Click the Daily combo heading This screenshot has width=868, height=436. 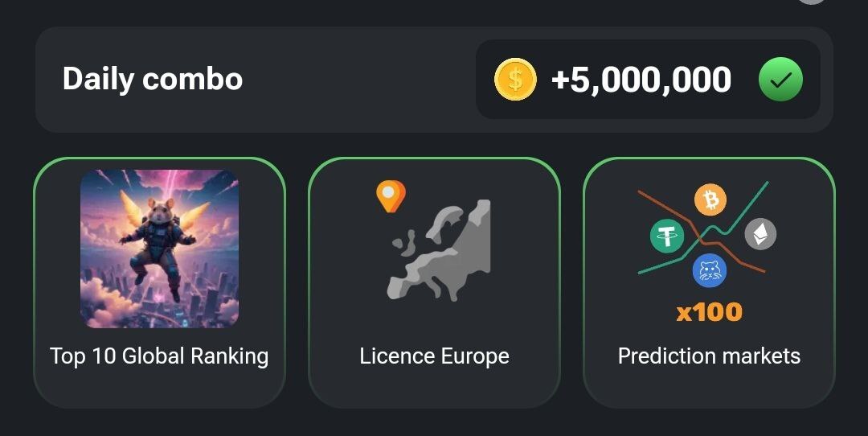(153, 79)
